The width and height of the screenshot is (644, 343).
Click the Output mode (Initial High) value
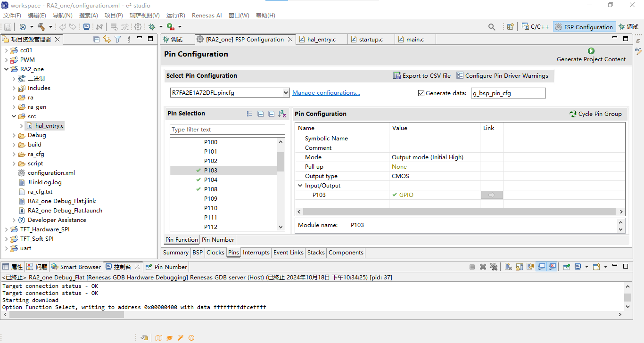(x=428, y=157)
